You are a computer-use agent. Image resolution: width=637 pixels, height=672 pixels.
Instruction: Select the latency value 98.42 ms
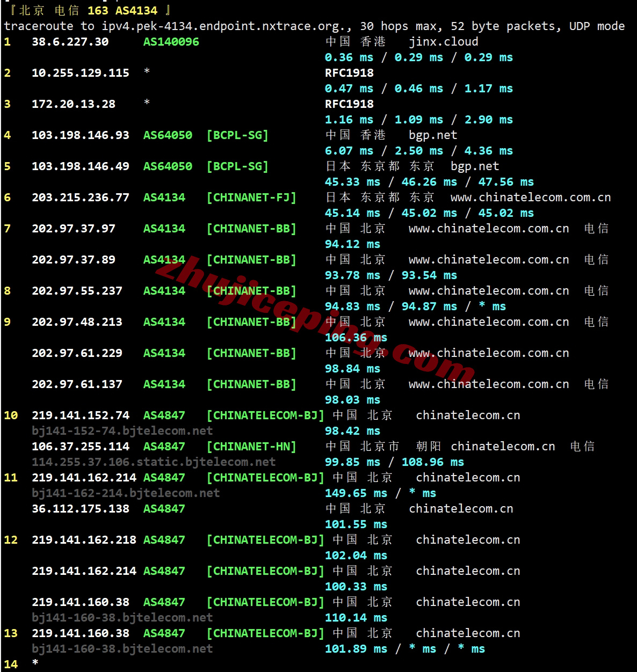352,431
